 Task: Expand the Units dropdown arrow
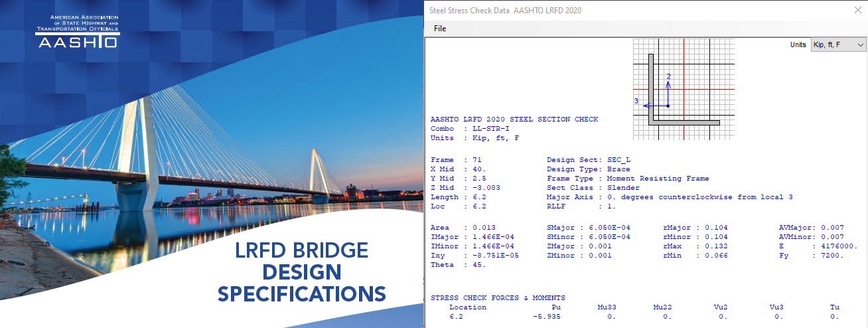[861, 44]
